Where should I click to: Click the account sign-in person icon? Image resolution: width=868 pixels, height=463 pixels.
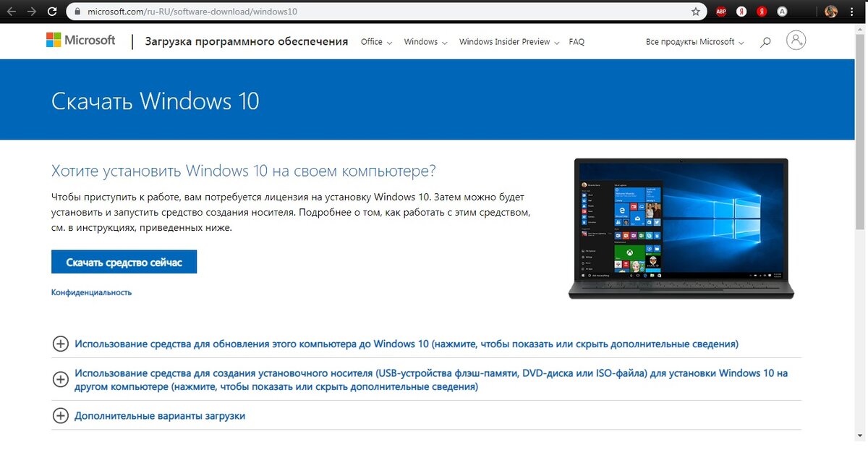[796, 41]
